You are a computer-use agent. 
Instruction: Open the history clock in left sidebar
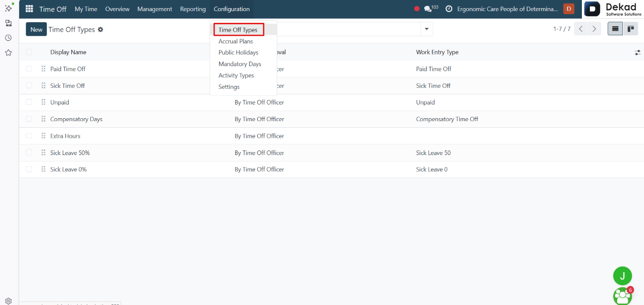point(9,38)
